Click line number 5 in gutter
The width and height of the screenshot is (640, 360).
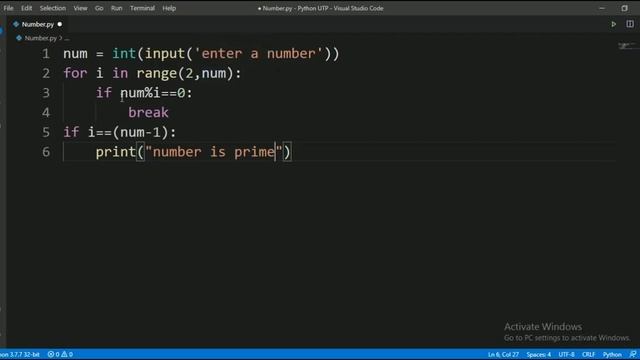click(46, 132)
